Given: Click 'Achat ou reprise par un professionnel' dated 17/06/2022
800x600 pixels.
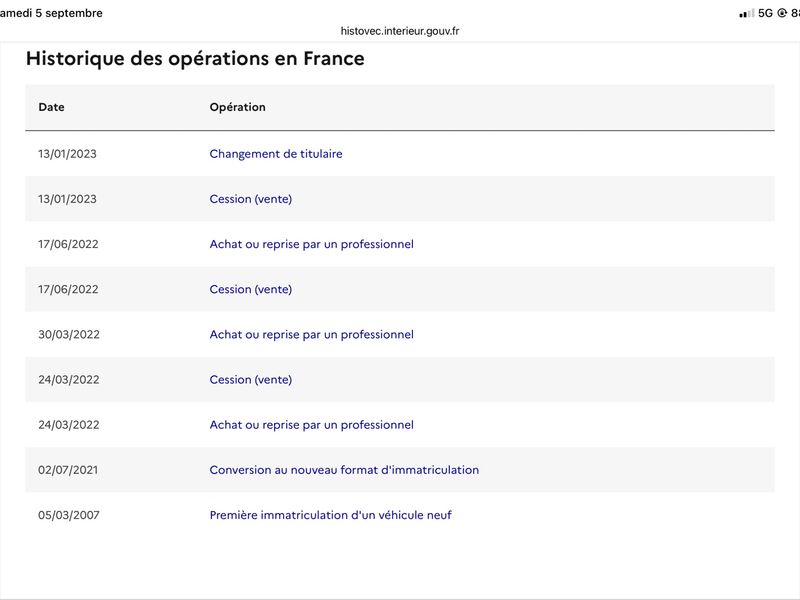Looking at the screenshot, I should (x=312, y=244).
